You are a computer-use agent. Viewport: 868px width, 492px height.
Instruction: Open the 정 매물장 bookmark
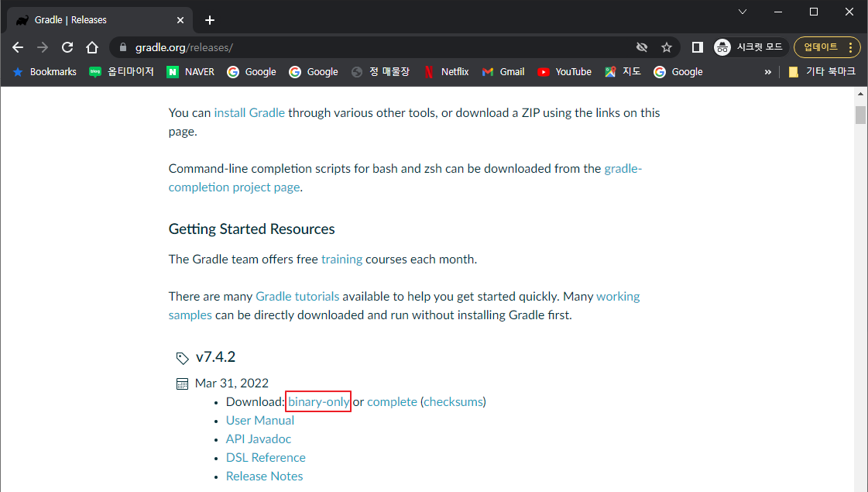(380, 72)
